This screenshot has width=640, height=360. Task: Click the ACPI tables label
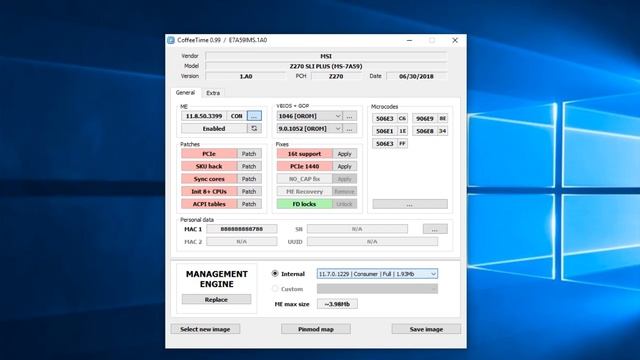[209, 204]
